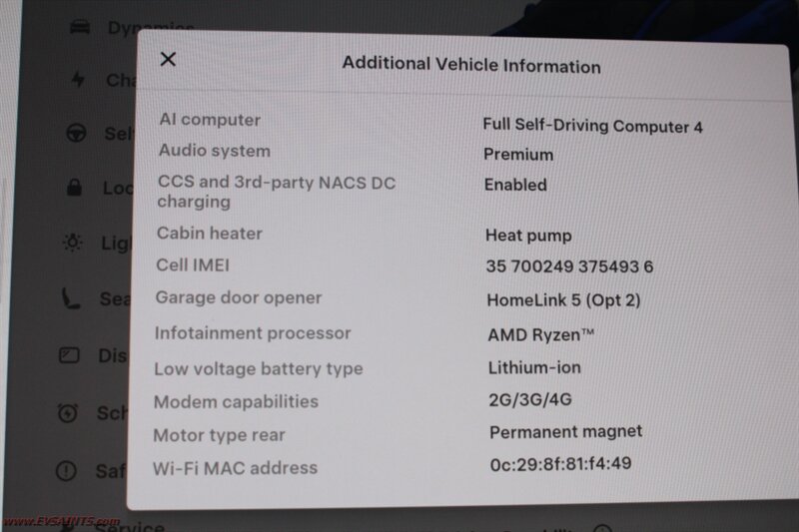The height and width of the screenshot is (532, 799).
Task: Select the Heat pump cabin heater value
Action: coord(529,236)
